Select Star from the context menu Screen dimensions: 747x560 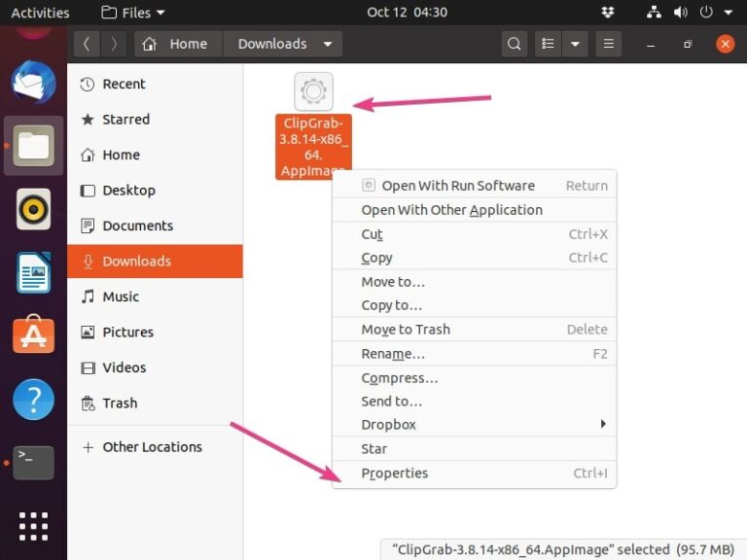[x=474, y=448]
